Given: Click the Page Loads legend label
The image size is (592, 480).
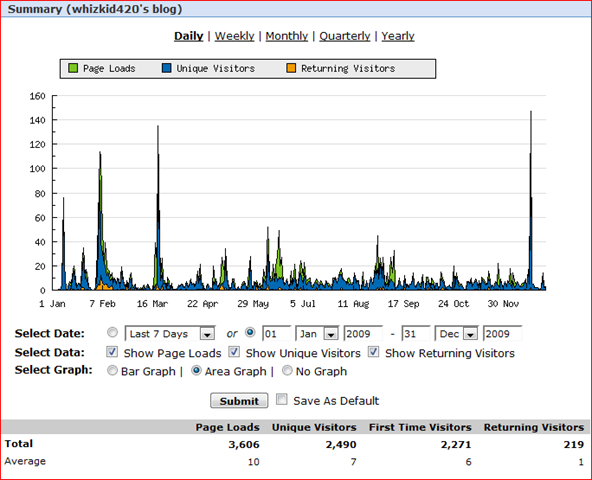Looking at the screenshot, I should [109, 68].
